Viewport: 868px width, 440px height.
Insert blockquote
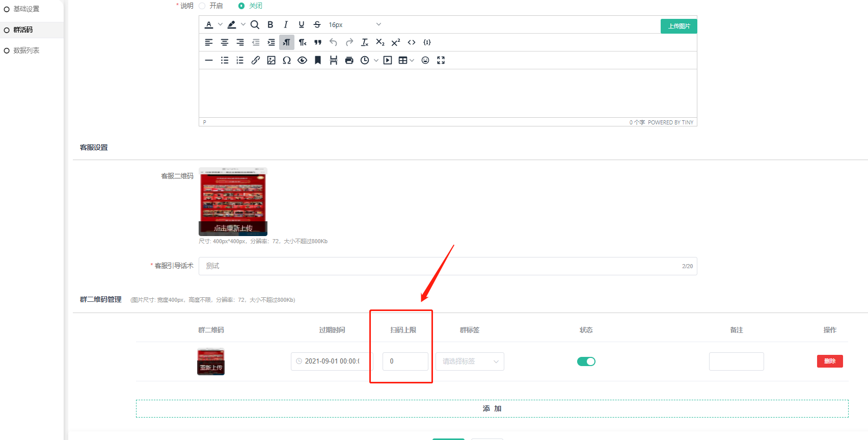tap(318, 42)
